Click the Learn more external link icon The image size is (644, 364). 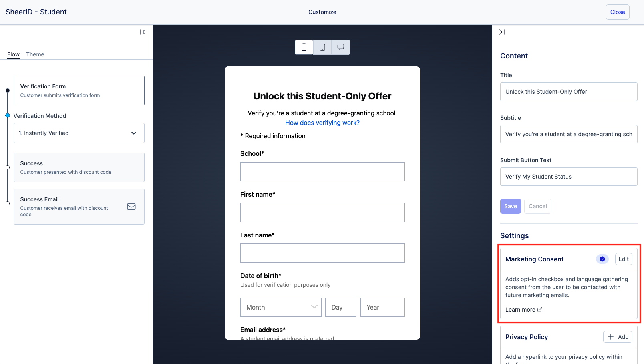tap(540, 310)
